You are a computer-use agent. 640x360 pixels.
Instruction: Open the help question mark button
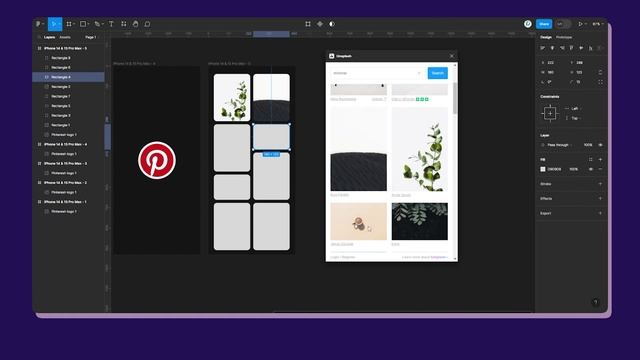596,302
